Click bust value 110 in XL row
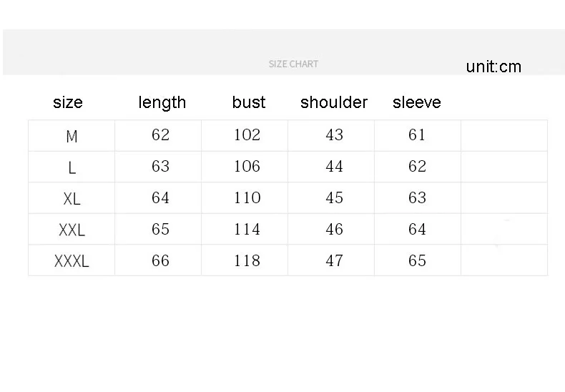 pyautogui.click(x=247, y=198)
